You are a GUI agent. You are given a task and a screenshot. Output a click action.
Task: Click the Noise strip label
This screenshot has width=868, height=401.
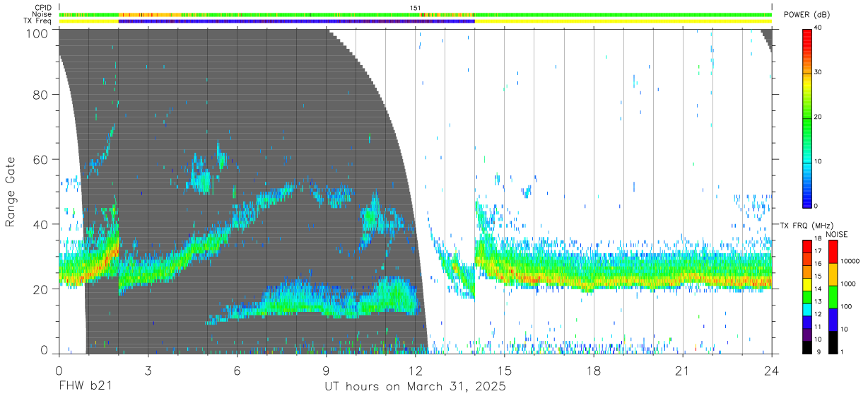(42, 14)
